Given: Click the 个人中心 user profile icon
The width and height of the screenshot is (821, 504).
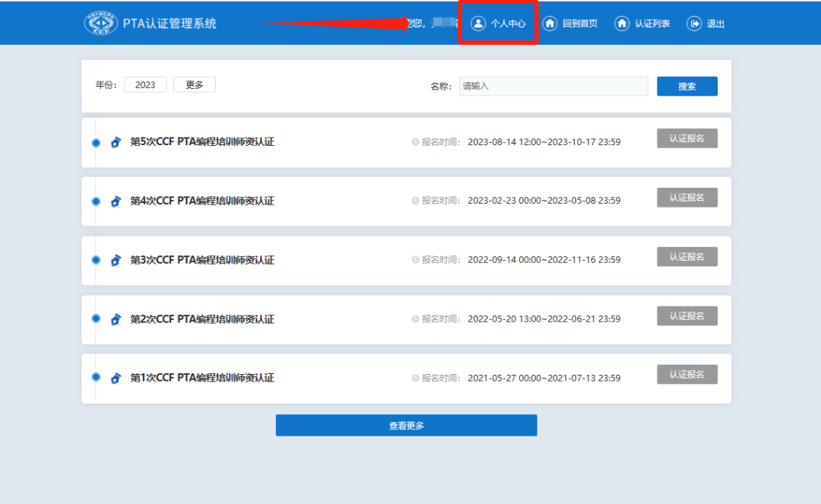Looking at the screenshot, I should 477,23.
